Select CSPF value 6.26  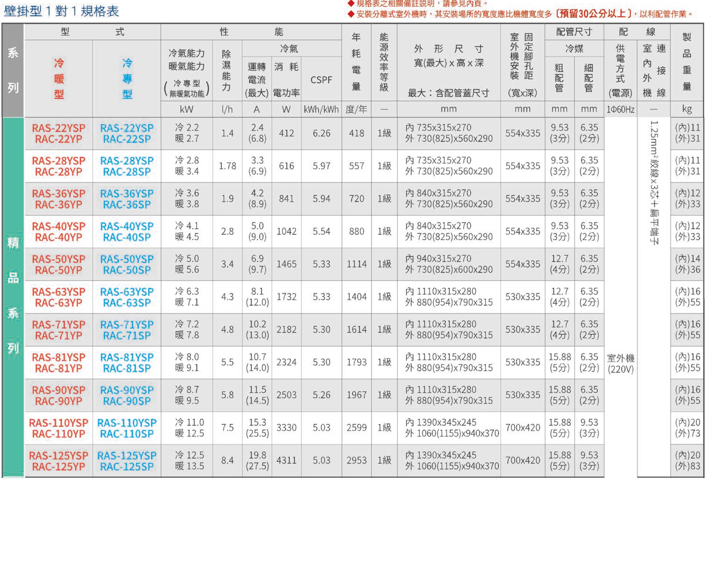(x=322, y=133)
